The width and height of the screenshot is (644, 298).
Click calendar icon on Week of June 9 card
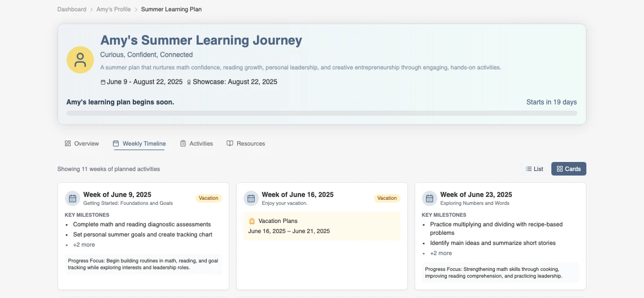click(72, 198)
